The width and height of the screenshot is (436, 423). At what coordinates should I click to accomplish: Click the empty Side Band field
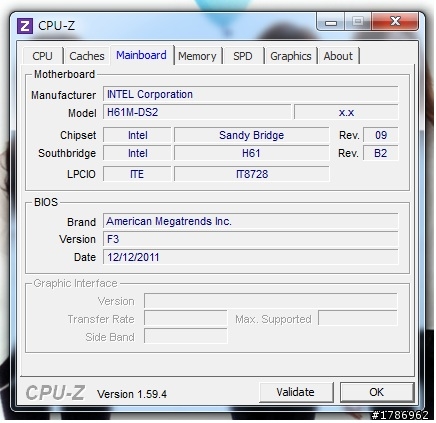[186, 336]
